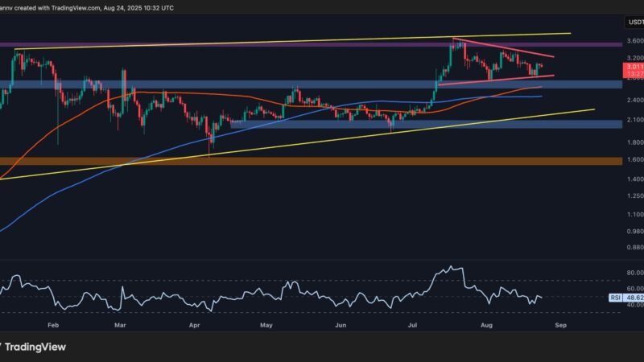
Task: Click the 2.400 price axis label
Action: click(635, 100)
